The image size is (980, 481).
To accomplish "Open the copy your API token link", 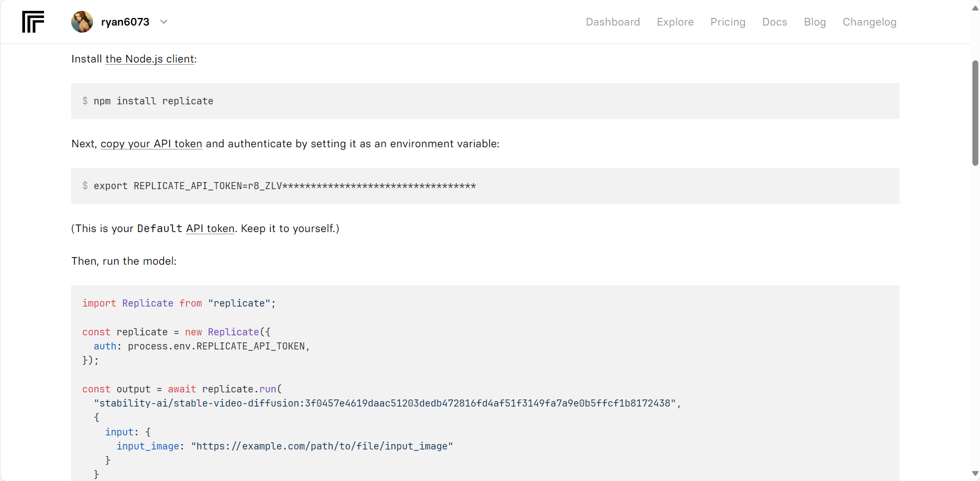I will [151, 143].
